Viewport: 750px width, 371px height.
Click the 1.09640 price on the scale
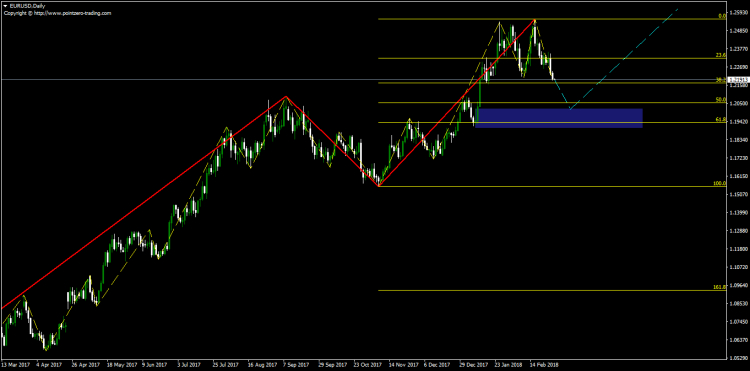point(739,285)
